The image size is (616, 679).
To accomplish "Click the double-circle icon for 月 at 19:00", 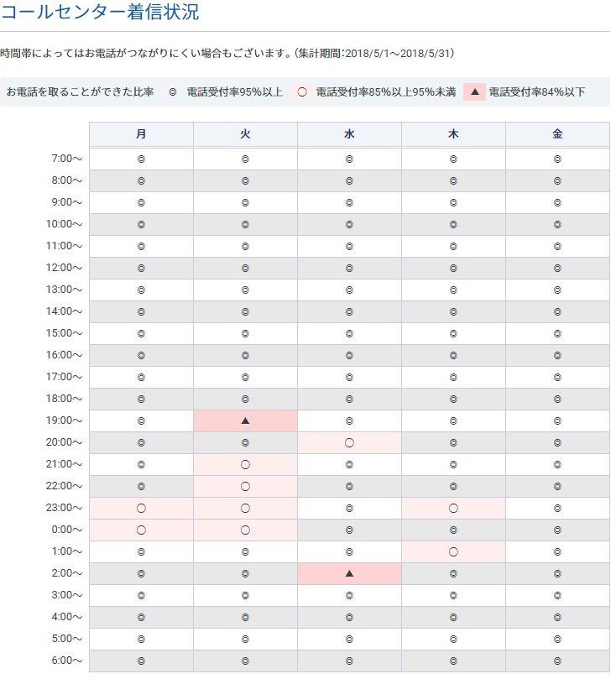I will click(142, 420).
